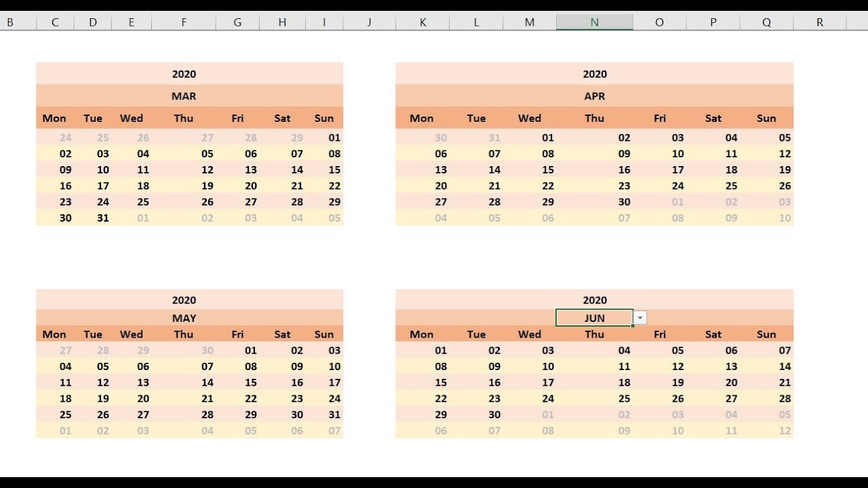
Task: Select June date 18
Action: 624,382
